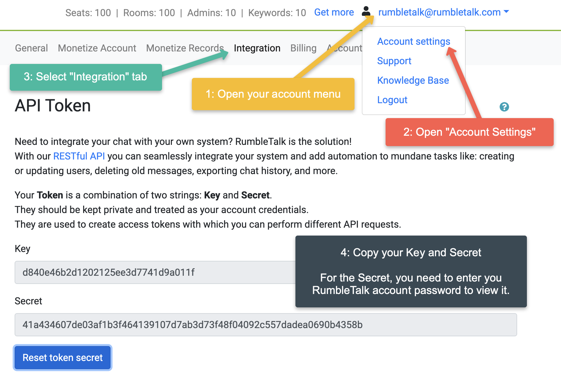Follow the Get more link
Screen dimensions: 561x392
(x=334, y=12)
